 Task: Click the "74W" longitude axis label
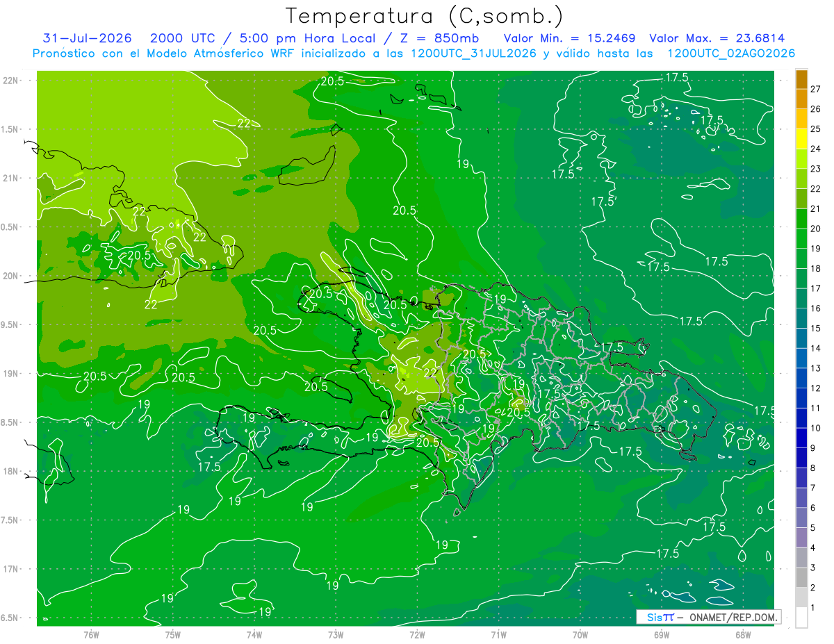pyautogui.click(x=254, y=634)
